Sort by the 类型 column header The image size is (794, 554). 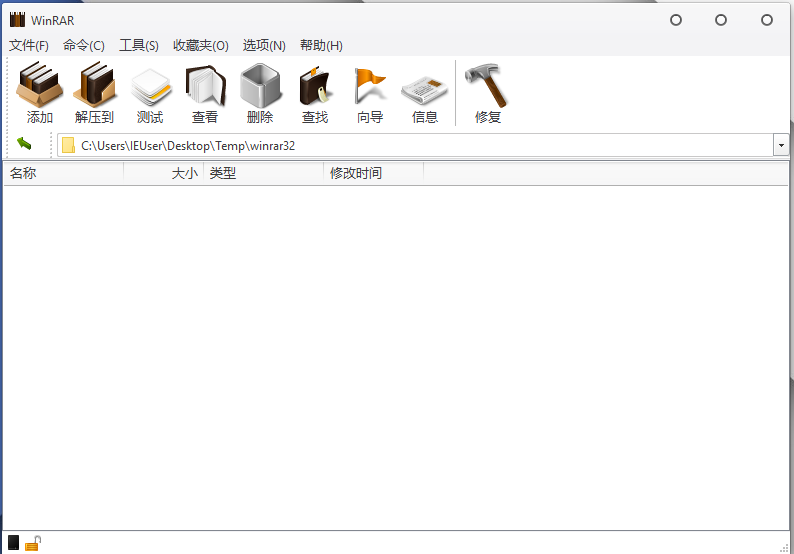point(263,173)
